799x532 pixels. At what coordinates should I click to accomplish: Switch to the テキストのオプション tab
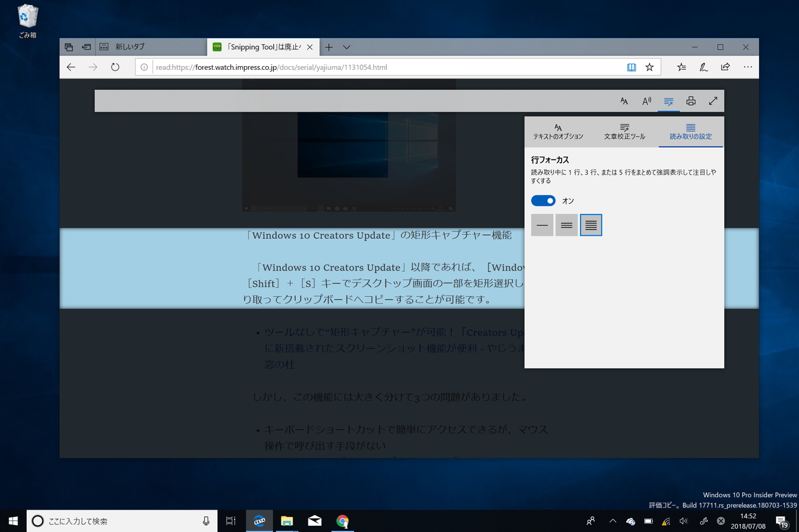coord(558,132)
